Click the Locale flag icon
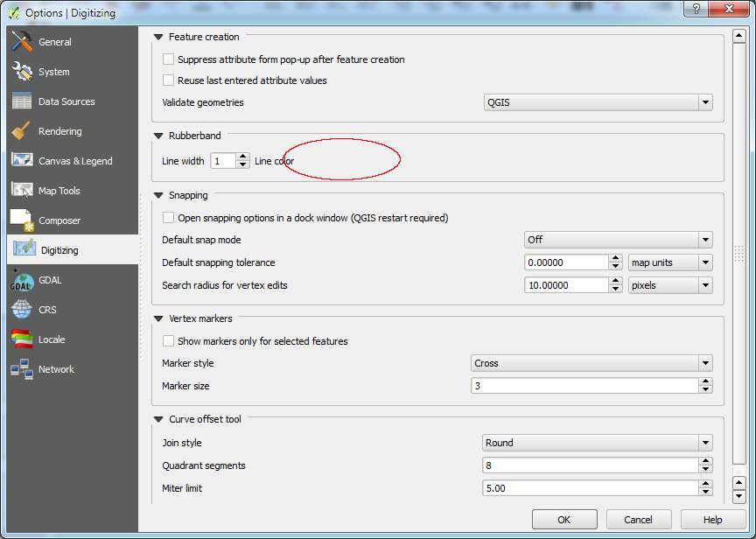The image size is (756, 539). 22,339
